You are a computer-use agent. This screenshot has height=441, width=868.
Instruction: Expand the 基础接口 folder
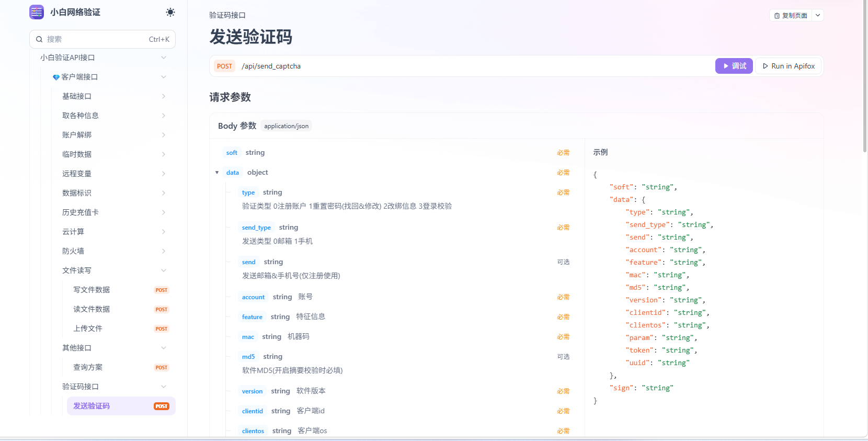click(164, 96)
